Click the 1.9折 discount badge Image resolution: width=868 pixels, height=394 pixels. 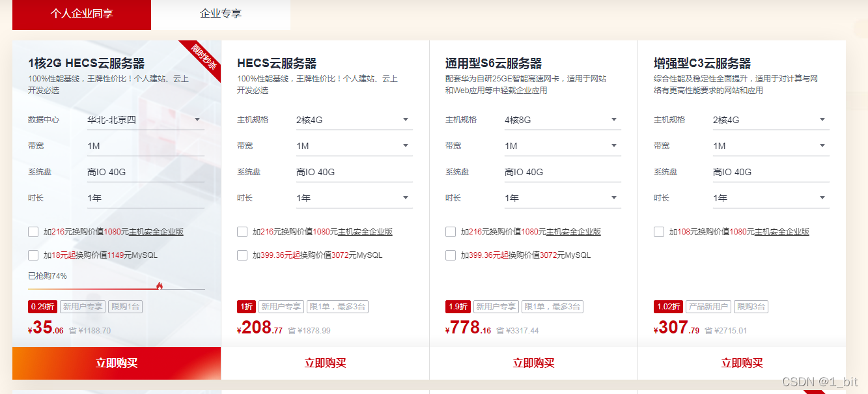click(458, 307)
